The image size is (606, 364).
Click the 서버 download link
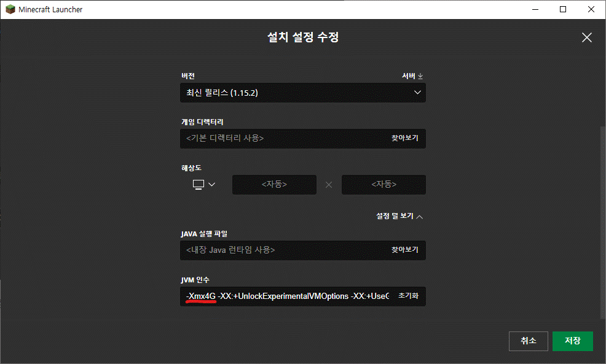click(x=412, y=76)
